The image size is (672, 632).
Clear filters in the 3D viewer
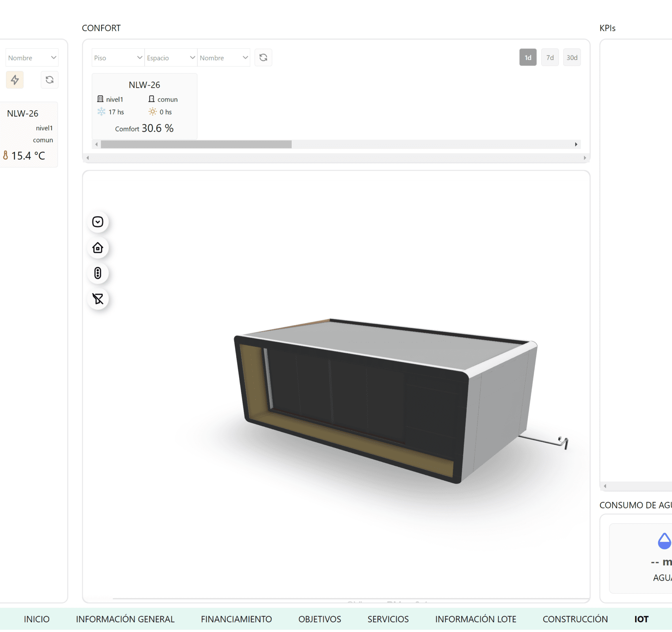click(x=98, y=299)
